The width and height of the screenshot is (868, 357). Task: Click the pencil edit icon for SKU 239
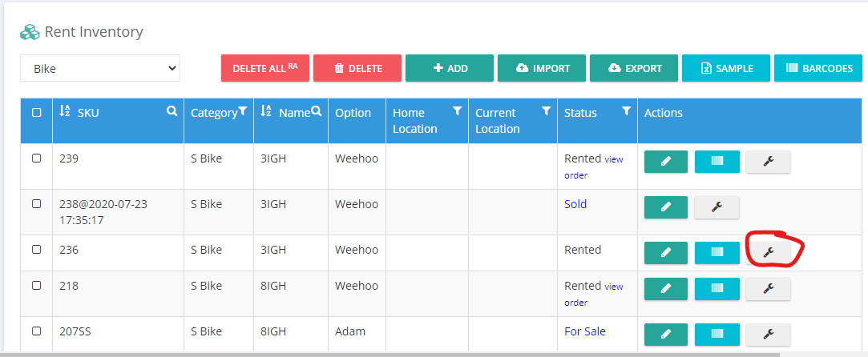(x=666, y=162)
